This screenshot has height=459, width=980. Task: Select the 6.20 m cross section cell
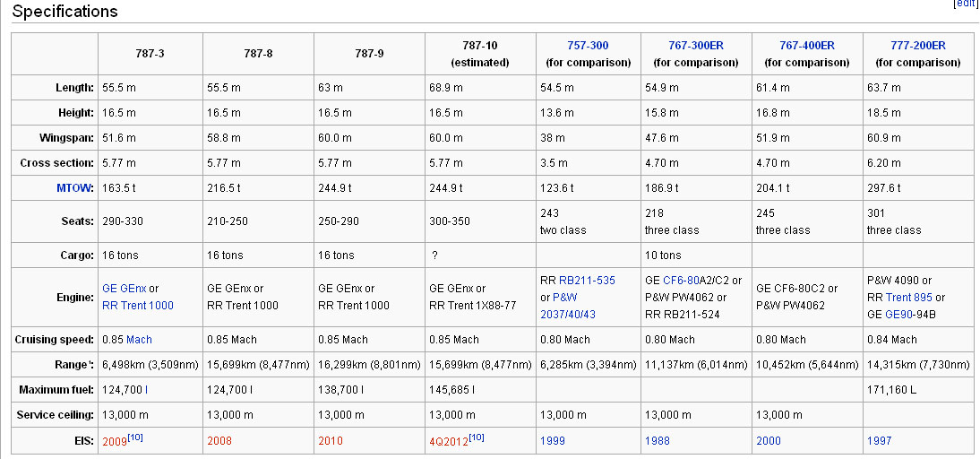point(918,162)
